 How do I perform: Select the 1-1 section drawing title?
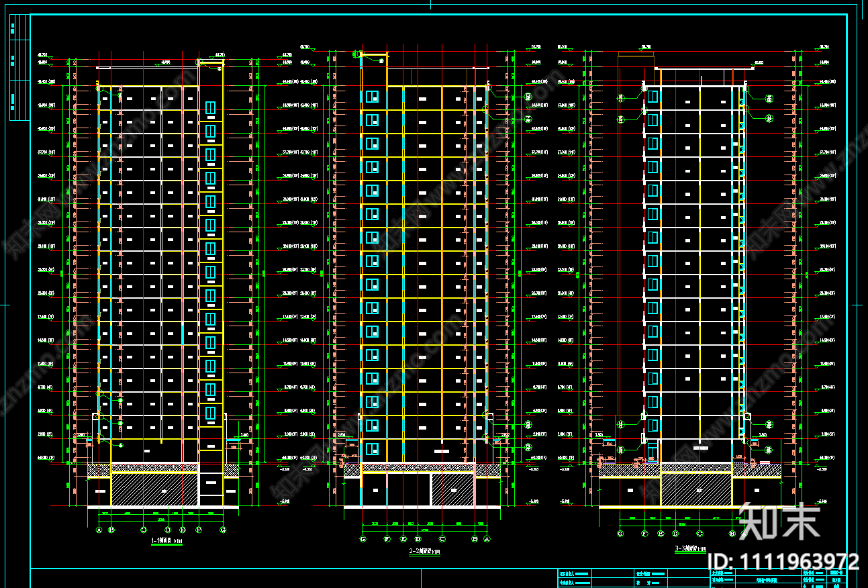click(x=166, y=540)
